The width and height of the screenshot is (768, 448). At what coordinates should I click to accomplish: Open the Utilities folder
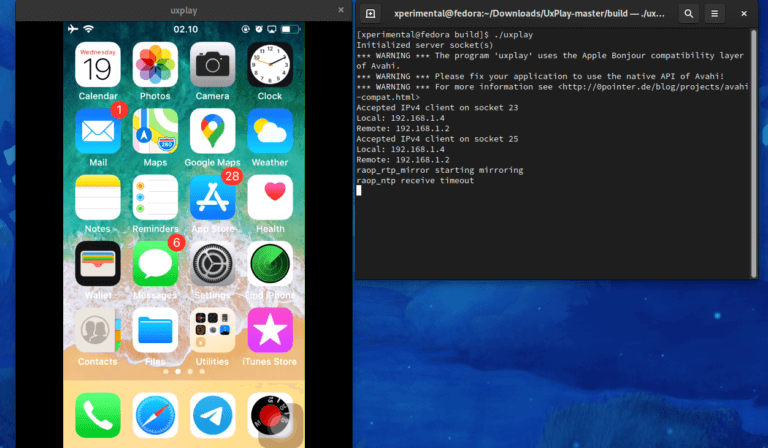[212, 329]
